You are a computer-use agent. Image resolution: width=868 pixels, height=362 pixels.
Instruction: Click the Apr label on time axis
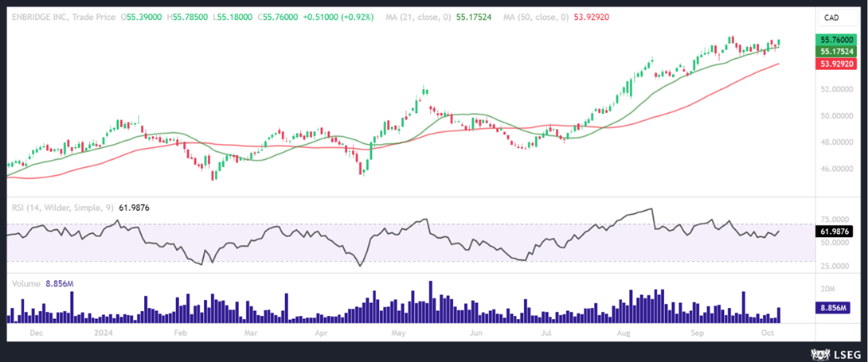322,333
